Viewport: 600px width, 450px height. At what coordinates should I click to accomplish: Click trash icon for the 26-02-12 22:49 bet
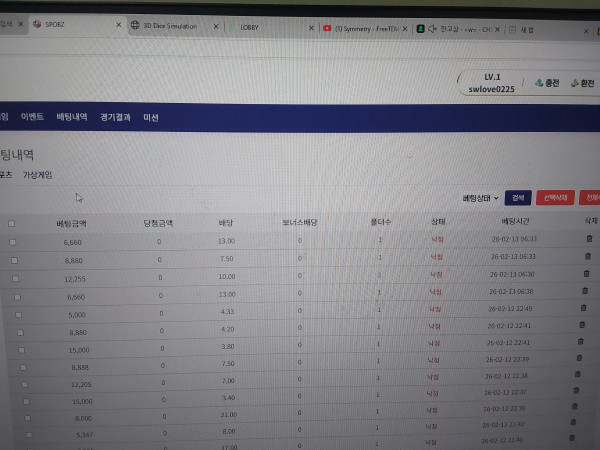pos(584,307)
